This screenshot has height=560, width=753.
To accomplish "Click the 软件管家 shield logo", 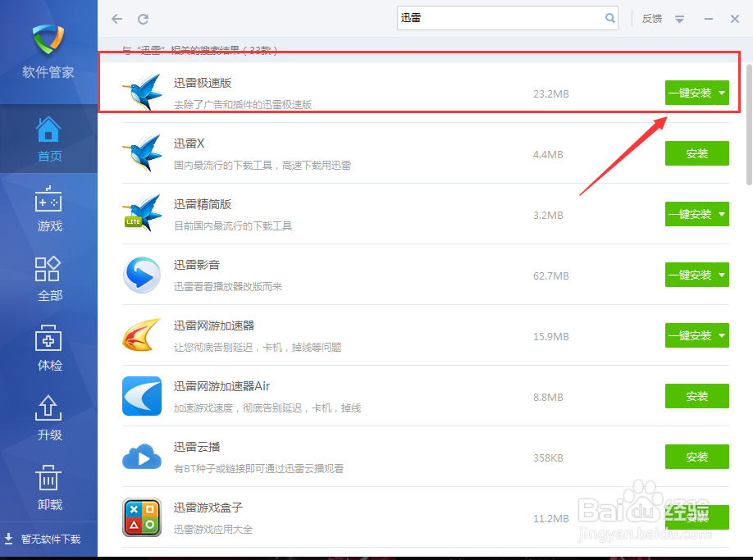I will pos(48,39).
